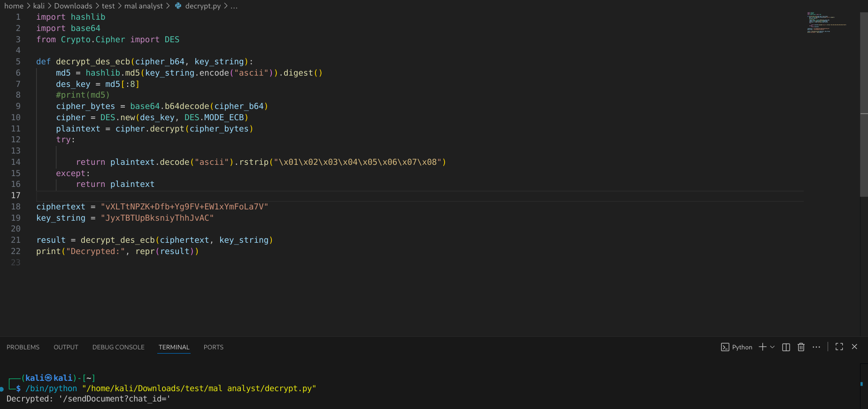
Task: Kill the terminal using the trash icon
Action: point(801,347)
